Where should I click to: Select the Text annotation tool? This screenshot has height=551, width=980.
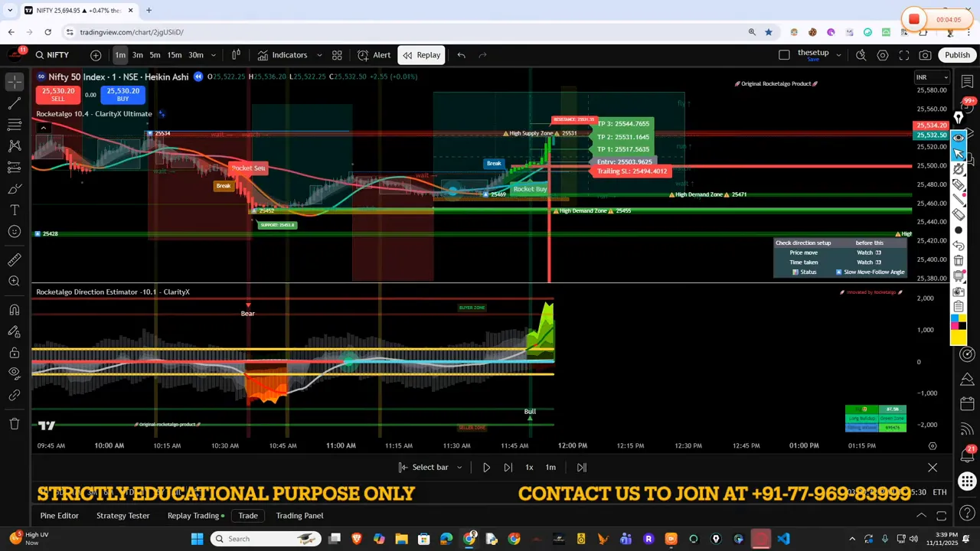point(14,210)
